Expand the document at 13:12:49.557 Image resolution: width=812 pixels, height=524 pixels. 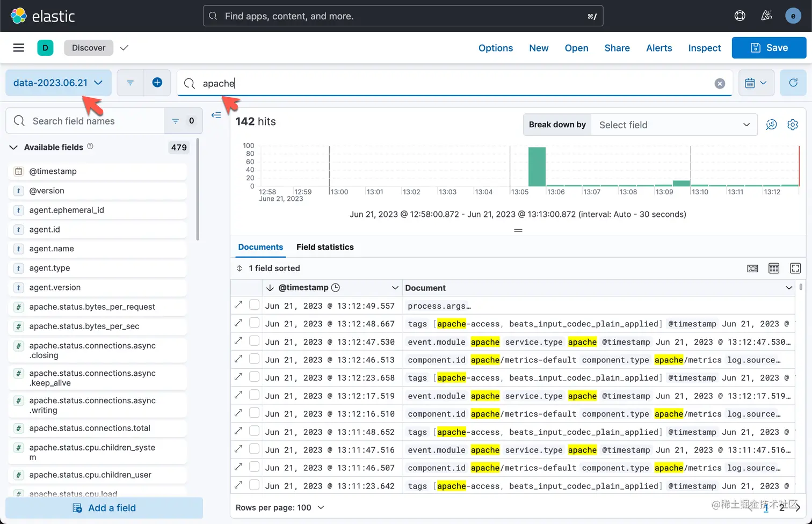(x=238, y=305)
